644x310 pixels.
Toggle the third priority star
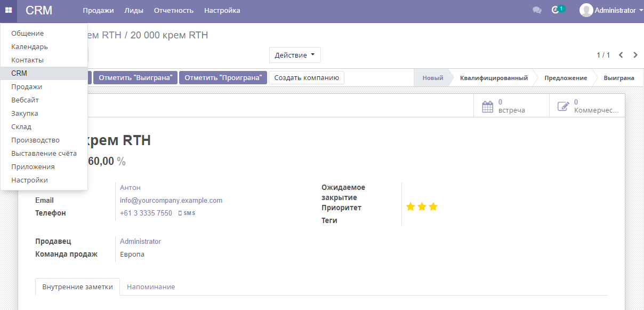point(433,205)
